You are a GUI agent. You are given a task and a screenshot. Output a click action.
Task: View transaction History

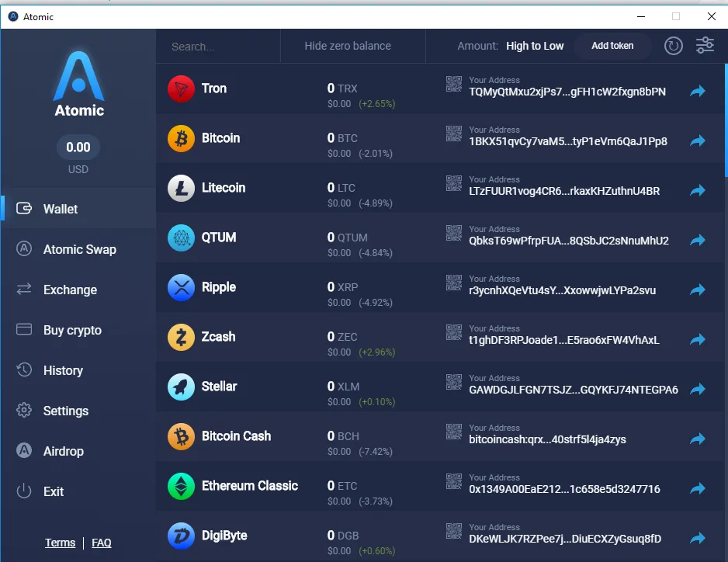point(78,370)
